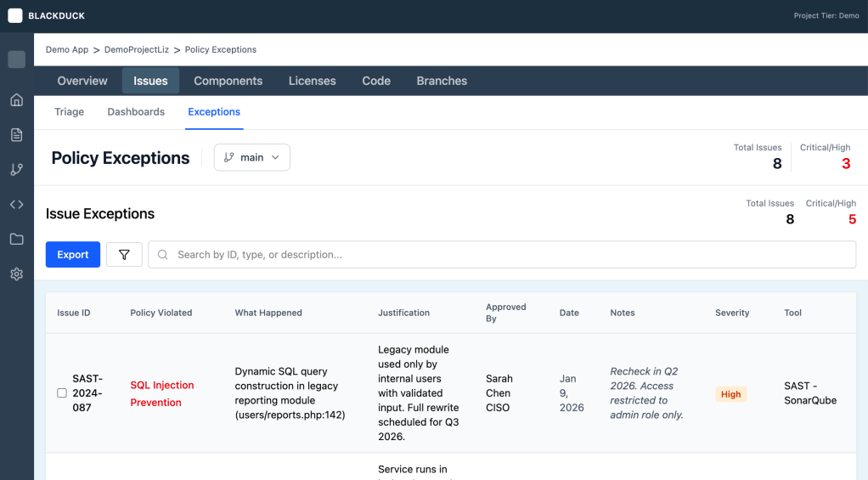Click the gray square sidebar avatar
This screenshot has height=480, width=868.
click(x=16, y=59)
